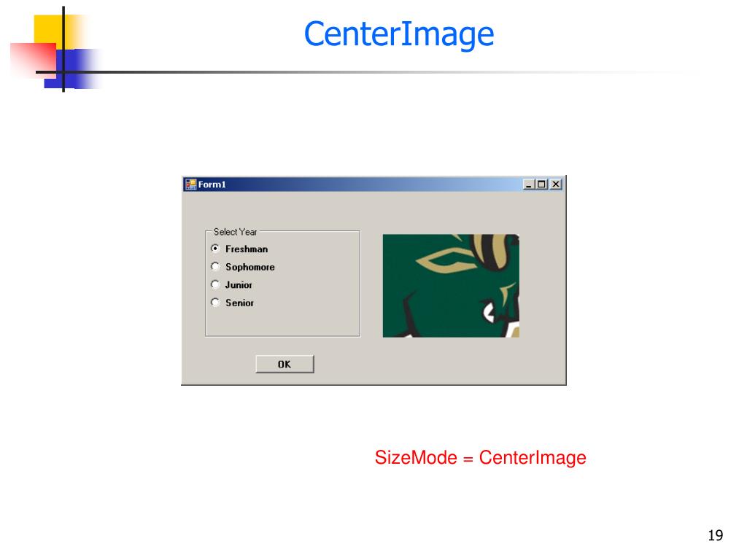Click the OK button

(285, 365)
